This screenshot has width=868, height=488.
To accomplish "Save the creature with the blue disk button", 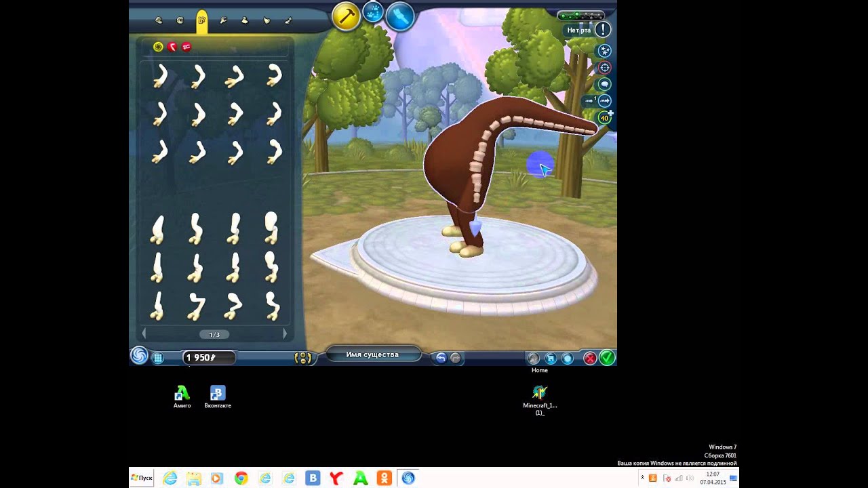I will click(x=551, y=358).
